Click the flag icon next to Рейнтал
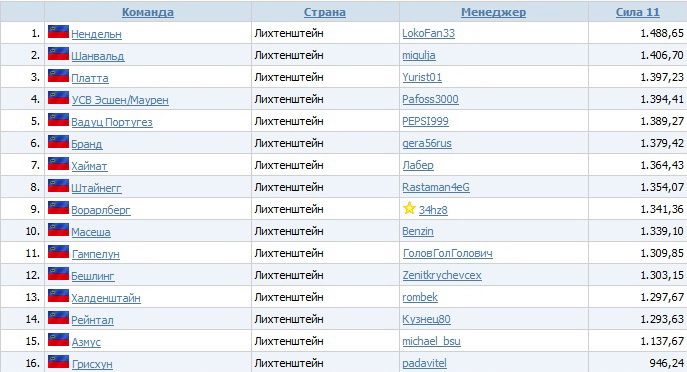The image size is (687, 372). point(58,317)
